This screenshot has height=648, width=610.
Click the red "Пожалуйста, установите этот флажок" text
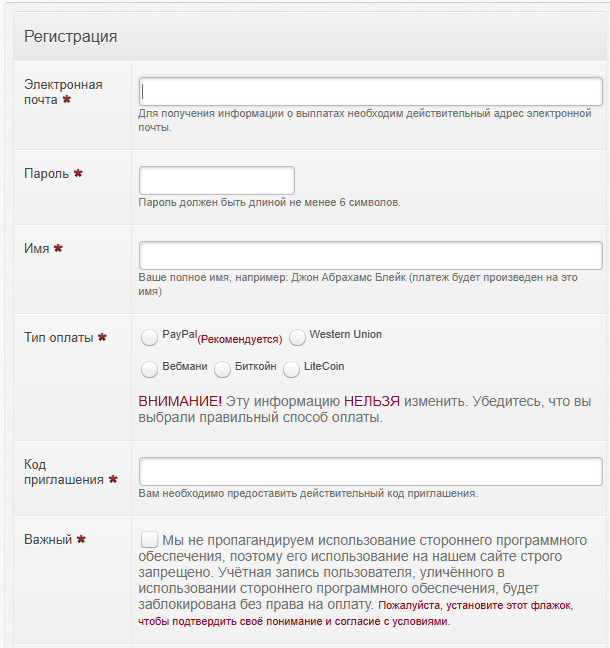point(478,606)
